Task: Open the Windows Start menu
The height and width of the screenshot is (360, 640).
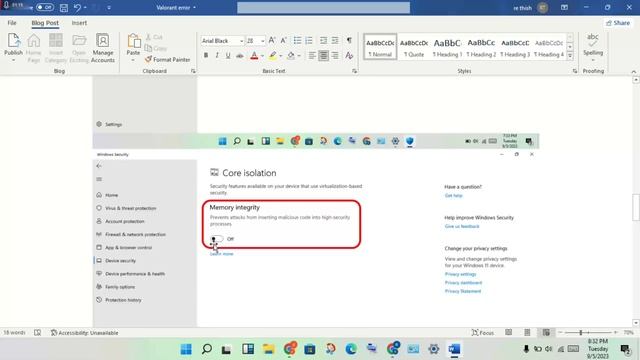Action: (x=186, y=349)
